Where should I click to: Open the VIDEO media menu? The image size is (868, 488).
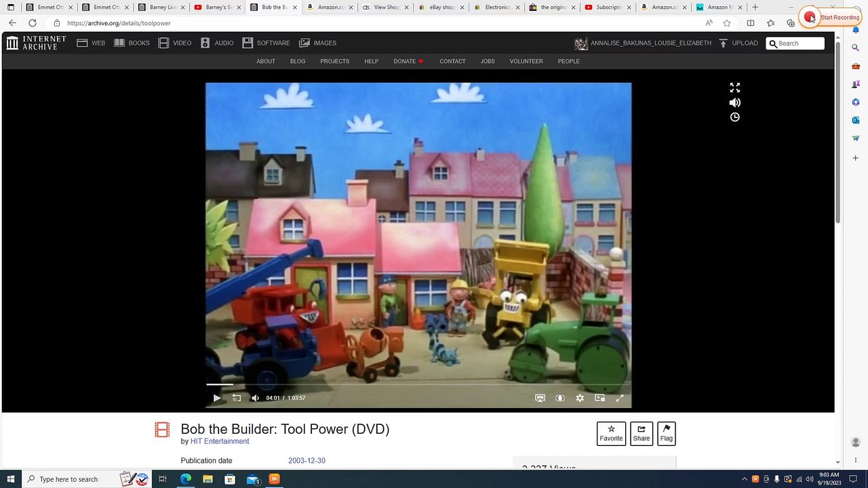[175, 43]
